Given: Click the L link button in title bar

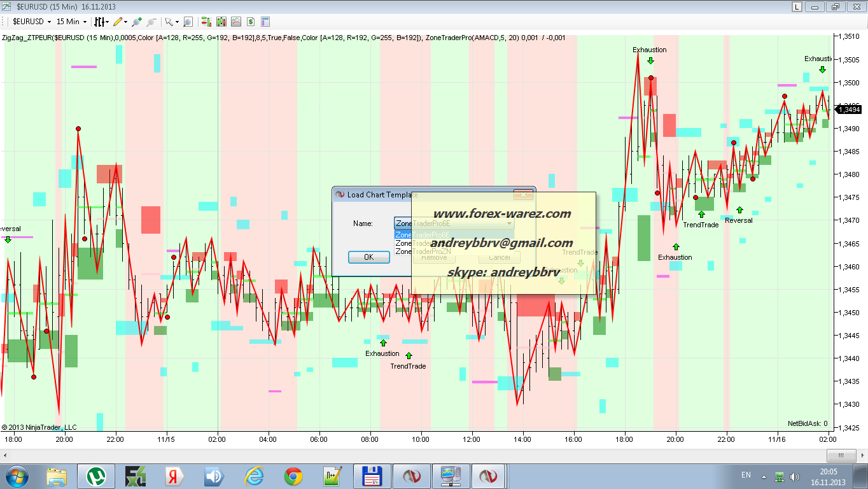Looking at the screenshot, I should [x=797, y=6].
